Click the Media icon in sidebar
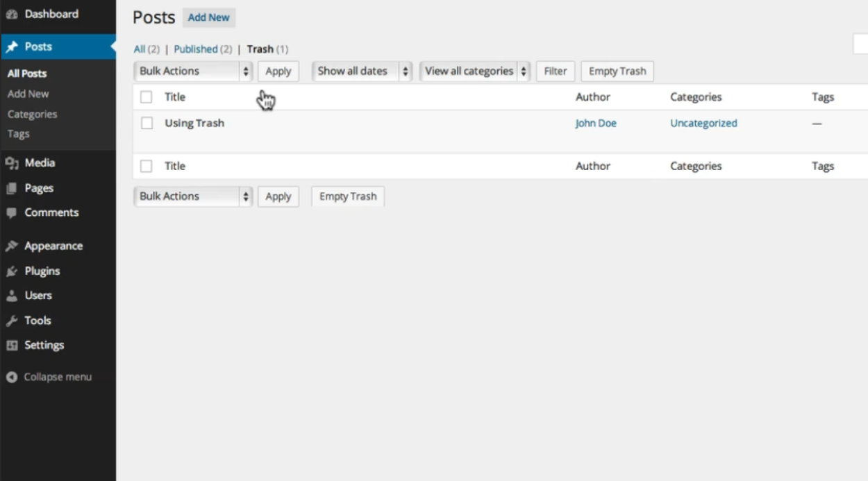The height and width of the screenshot is (481, 868). pyautogui.click(x=11, y=163)
